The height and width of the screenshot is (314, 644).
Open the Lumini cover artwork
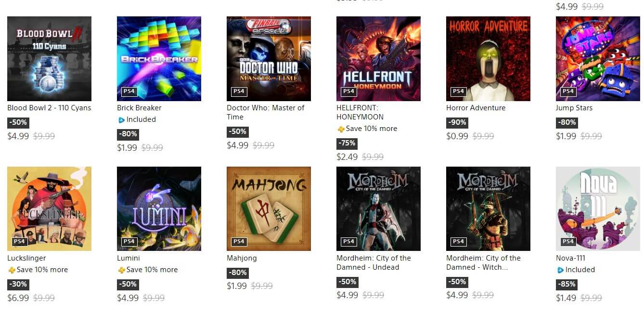point(159,209)
